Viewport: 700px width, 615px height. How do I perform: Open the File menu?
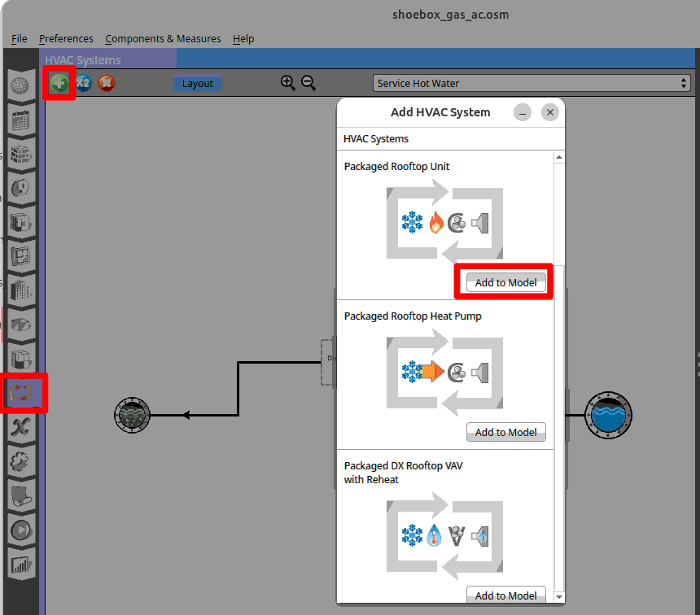tap(20, 38)
